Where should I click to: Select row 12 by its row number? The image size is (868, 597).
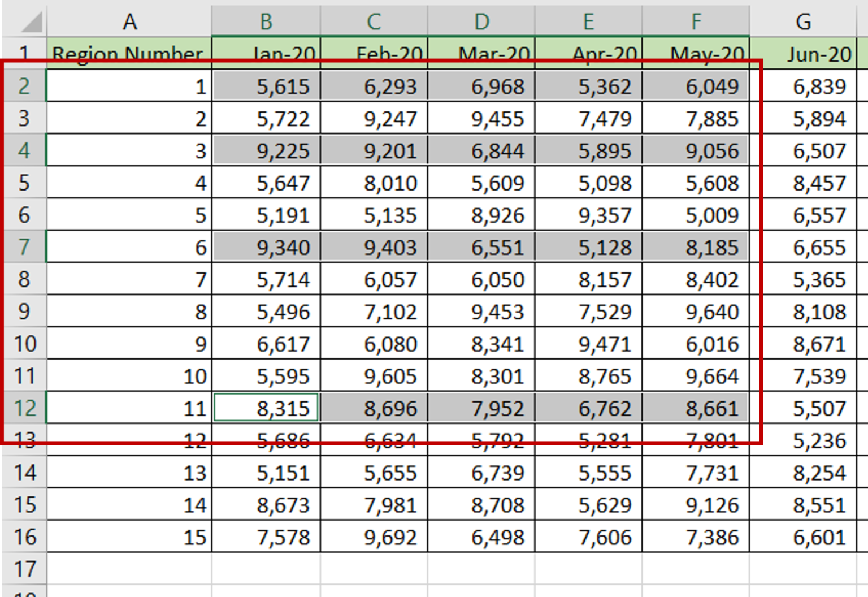tap(23, 408)
